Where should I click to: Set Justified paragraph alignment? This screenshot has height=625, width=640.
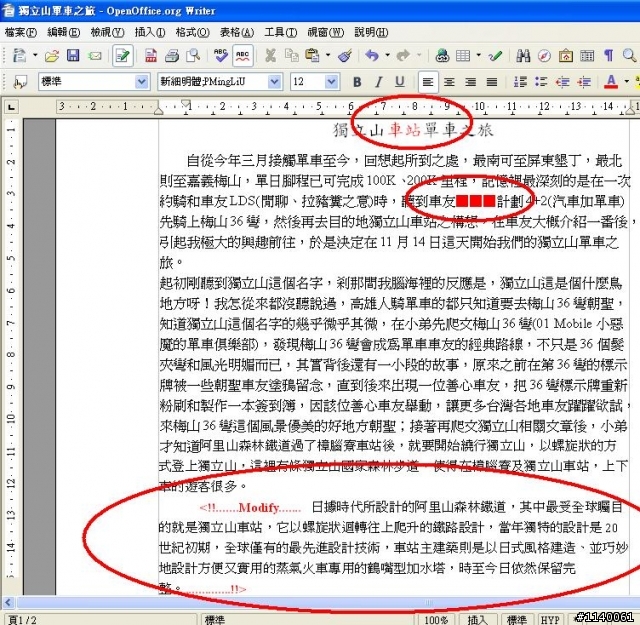(x=492, y=82)
